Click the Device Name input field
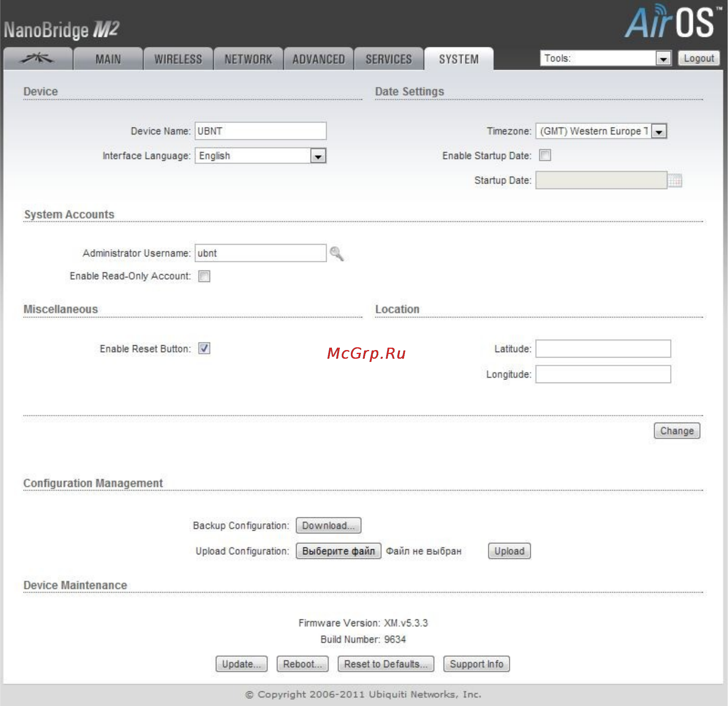Image resolution: width=728 pixels, height=706 pixels. coord(260,131)
